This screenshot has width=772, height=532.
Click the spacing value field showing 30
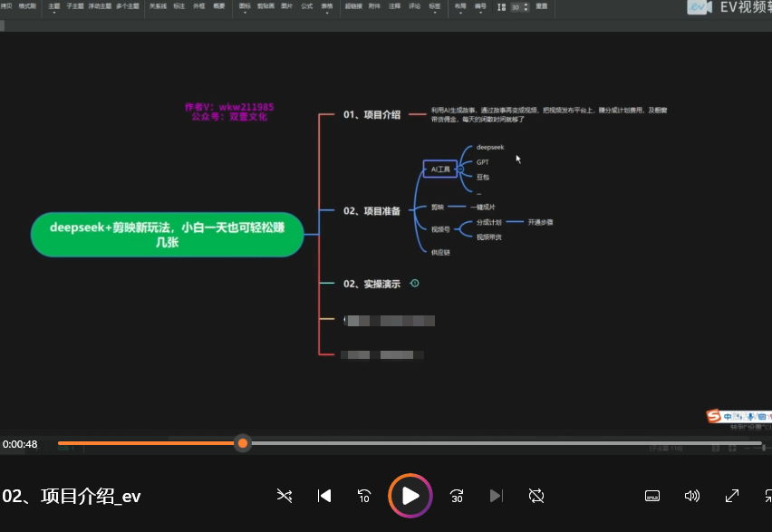pyautogui.click(x=516, y=7)
